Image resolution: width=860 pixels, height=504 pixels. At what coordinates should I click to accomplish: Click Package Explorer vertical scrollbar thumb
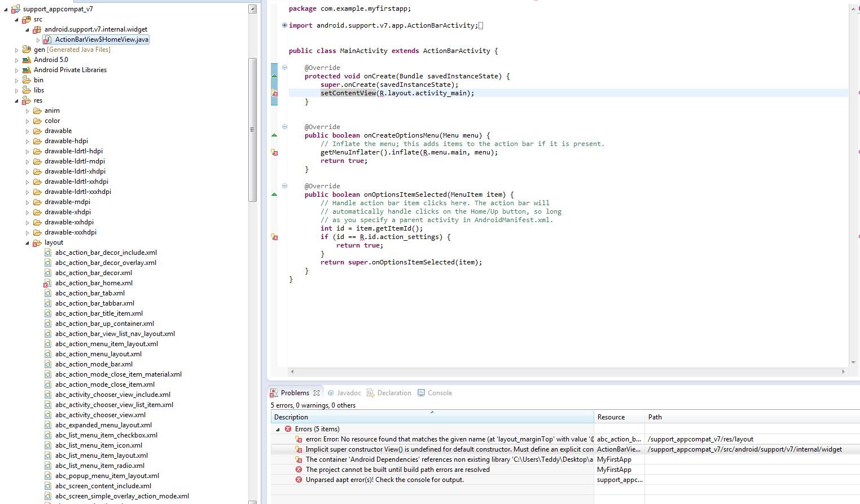click(x=253, y=130)
